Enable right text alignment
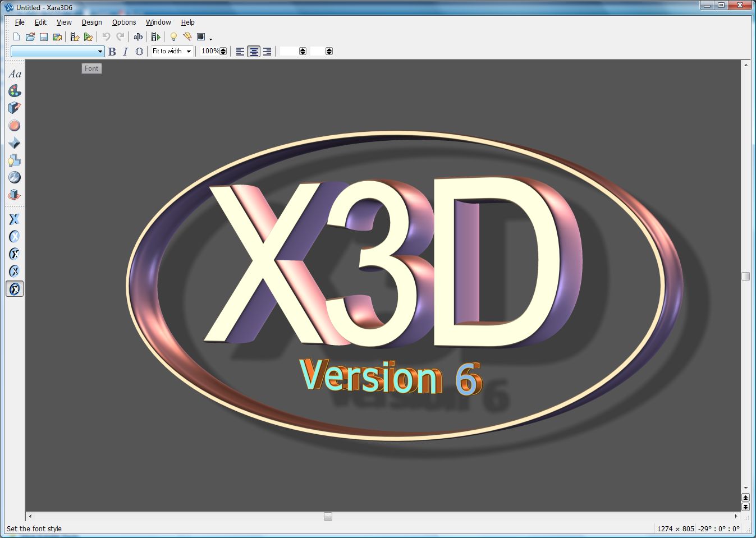Viewport: 756px width, 538px height. pos(267,51)
